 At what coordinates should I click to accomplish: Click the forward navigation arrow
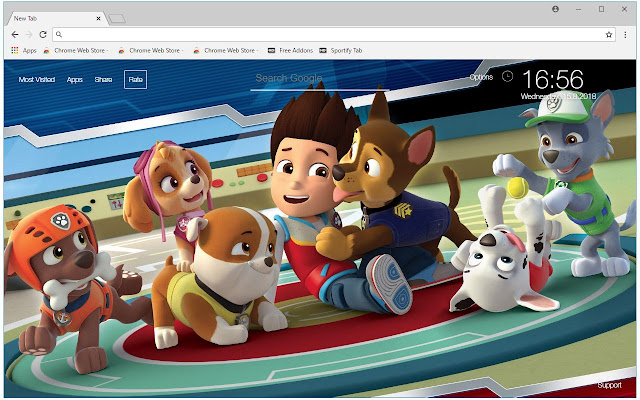pyautogui.click(x=29, y=35)
